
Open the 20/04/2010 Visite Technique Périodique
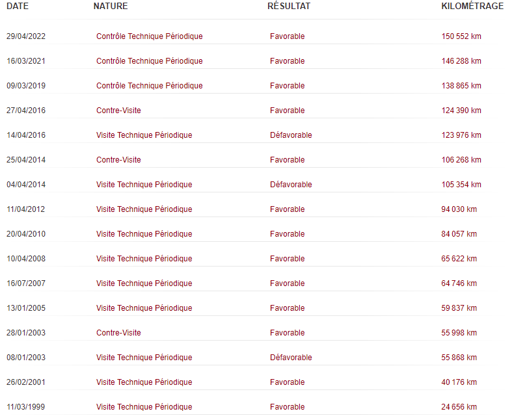[144, 234]
